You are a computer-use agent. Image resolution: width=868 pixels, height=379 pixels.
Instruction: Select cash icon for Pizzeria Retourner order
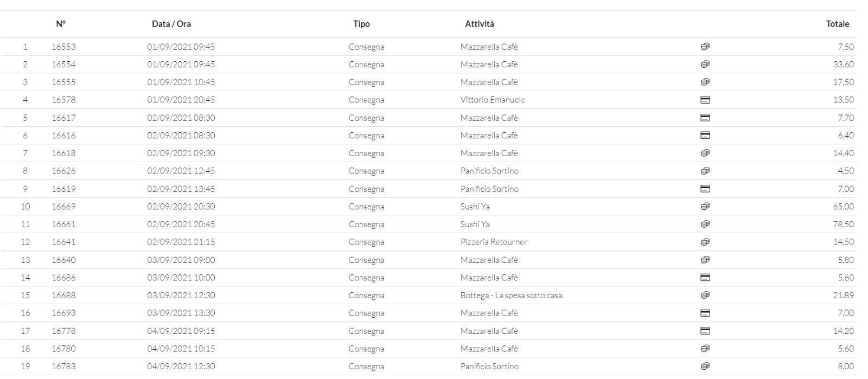[705, 242]
